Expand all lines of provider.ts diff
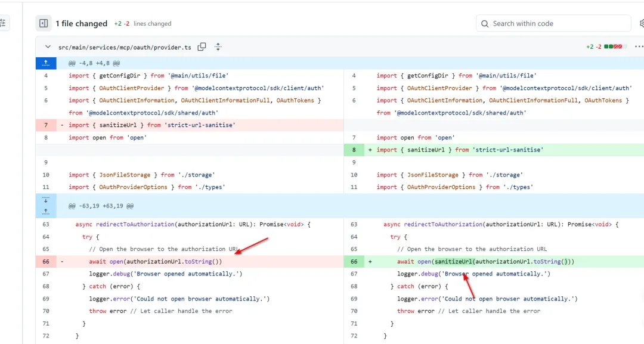Screen dimensions: 644x344 218,47
